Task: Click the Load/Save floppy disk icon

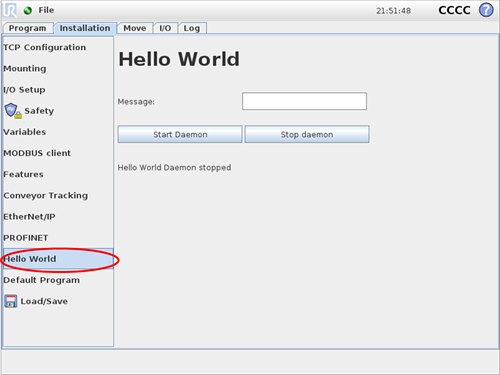Action: (x=11, y=301)
